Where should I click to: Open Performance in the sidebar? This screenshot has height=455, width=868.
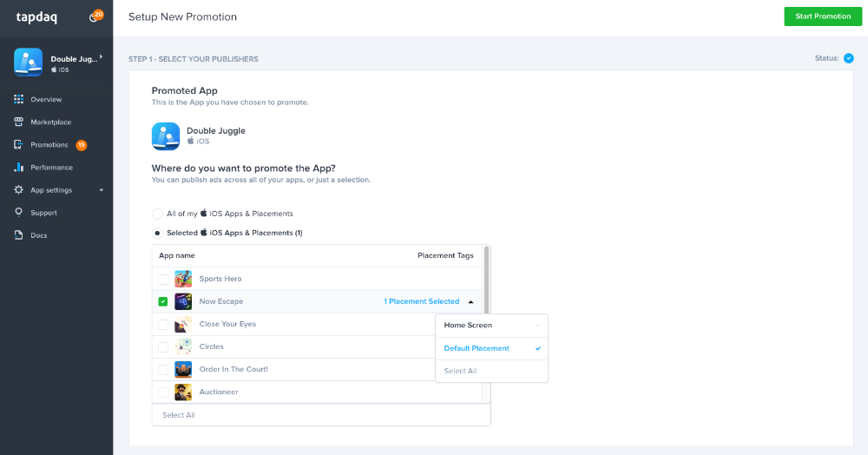pyautogui.click(x=51, y=168)
